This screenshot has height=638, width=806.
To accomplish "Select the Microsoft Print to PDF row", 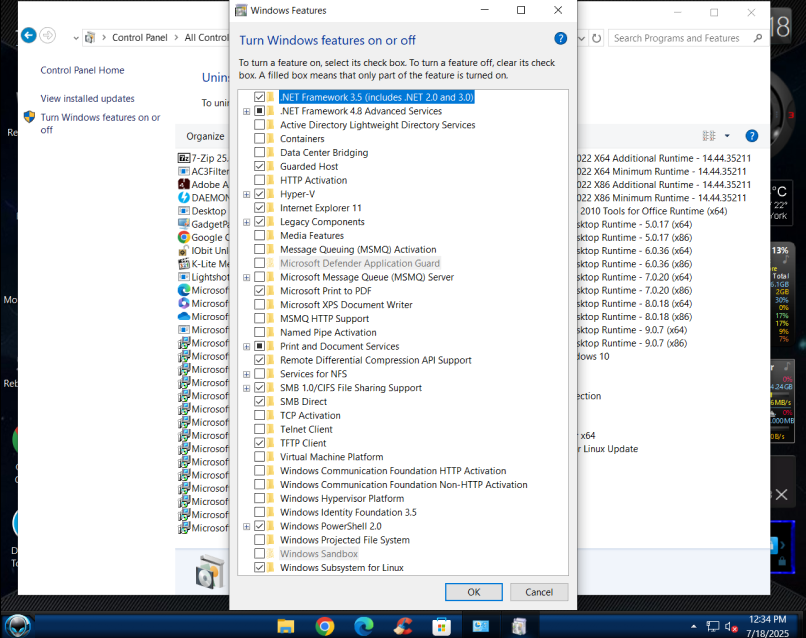I will click(326, 291).
